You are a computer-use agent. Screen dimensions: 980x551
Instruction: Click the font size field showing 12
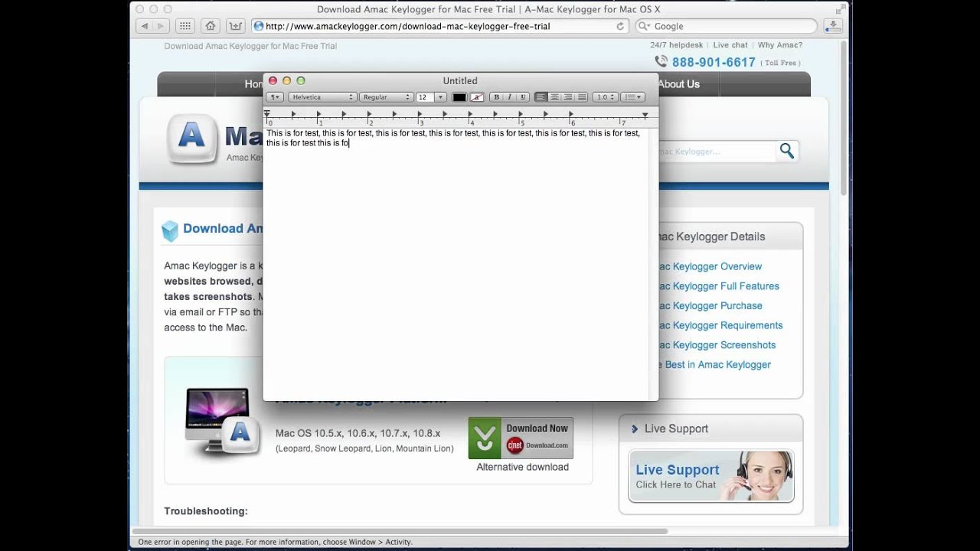coord(425,97)
